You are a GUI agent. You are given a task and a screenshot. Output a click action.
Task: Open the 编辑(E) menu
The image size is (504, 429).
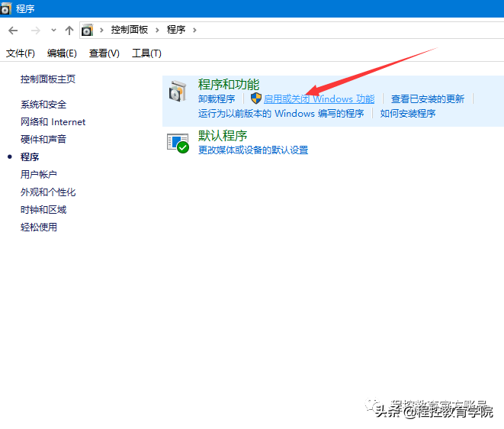click(62, 53)
